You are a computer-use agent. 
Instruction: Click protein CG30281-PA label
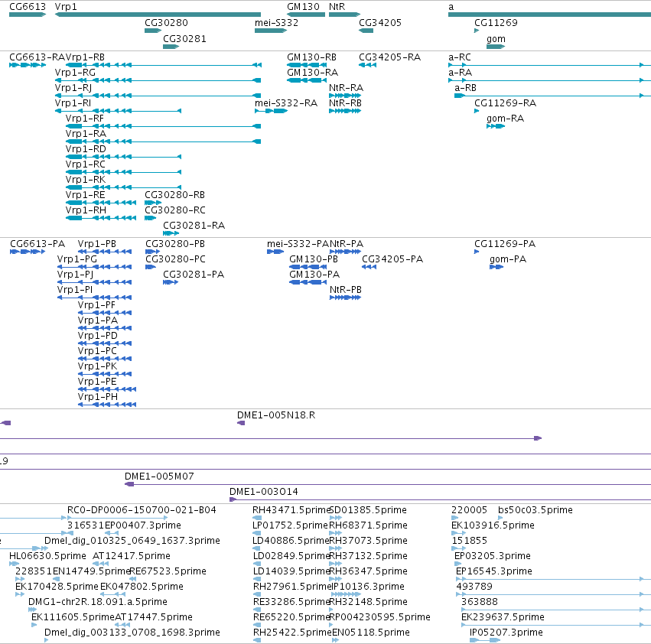pos(194,275)
